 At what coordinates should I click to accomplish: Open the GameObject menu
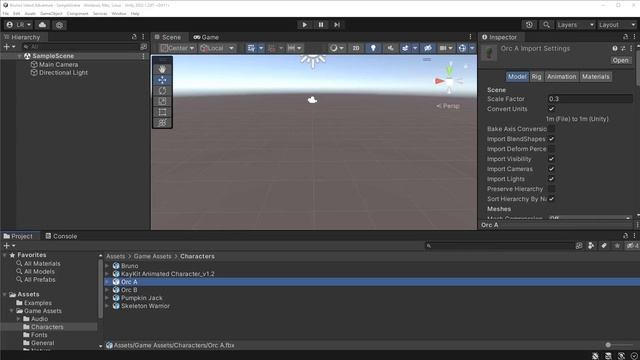[51, 13]
